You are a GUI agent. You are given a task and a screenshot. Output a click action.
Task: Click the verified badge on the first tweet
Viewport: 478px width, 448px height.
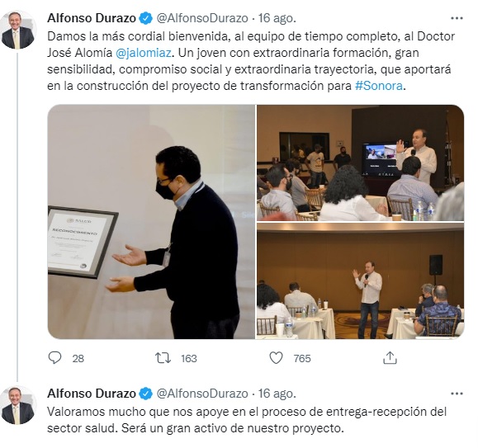point(146,18)
